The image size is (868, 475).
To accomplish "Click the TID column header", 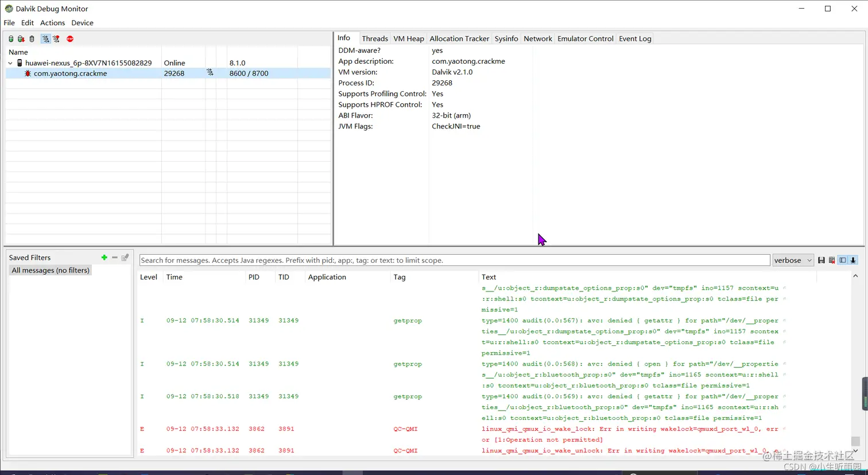I will point(284,277).
